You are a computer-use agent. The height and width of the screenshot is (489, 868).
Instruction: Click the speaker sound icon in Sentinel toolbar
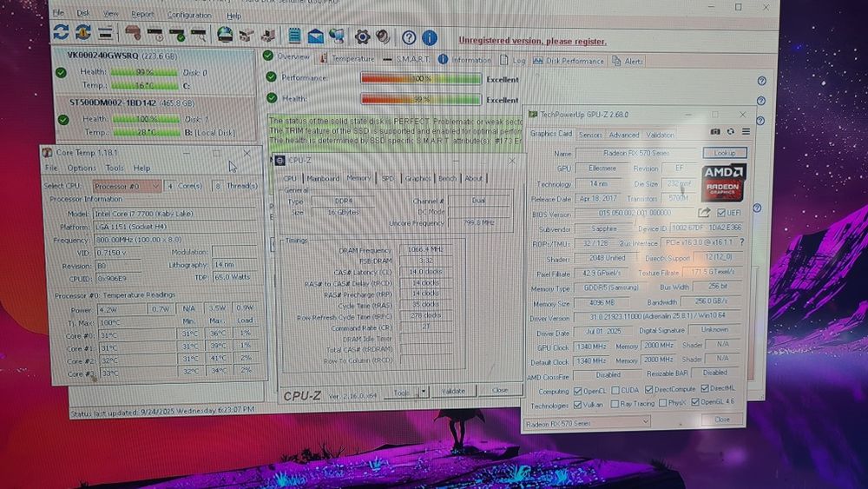tap(383, 36)
